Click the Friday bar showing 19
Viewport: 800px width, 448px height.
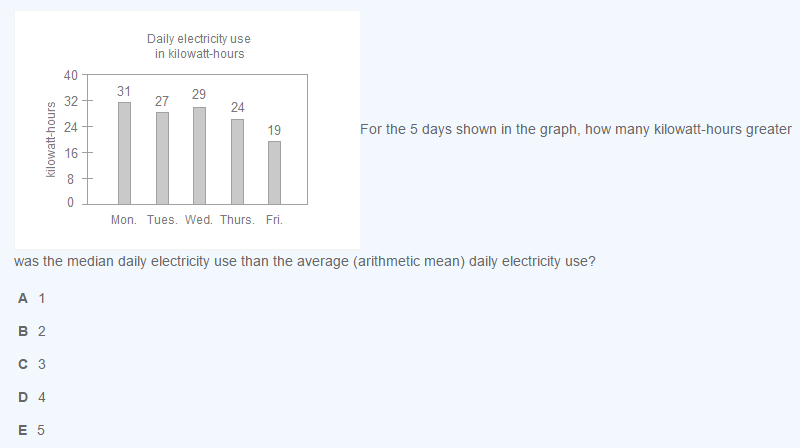click(x=274, y=172)
